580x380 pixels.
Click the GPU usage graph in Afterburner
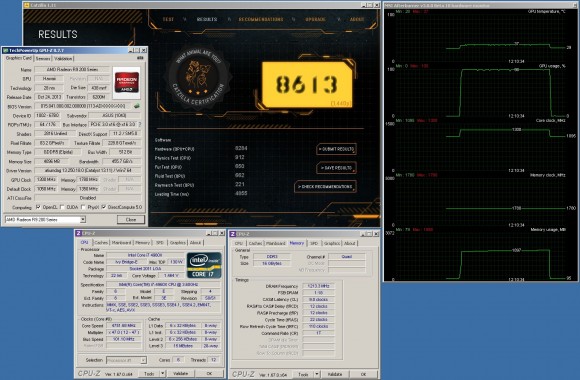481,93
